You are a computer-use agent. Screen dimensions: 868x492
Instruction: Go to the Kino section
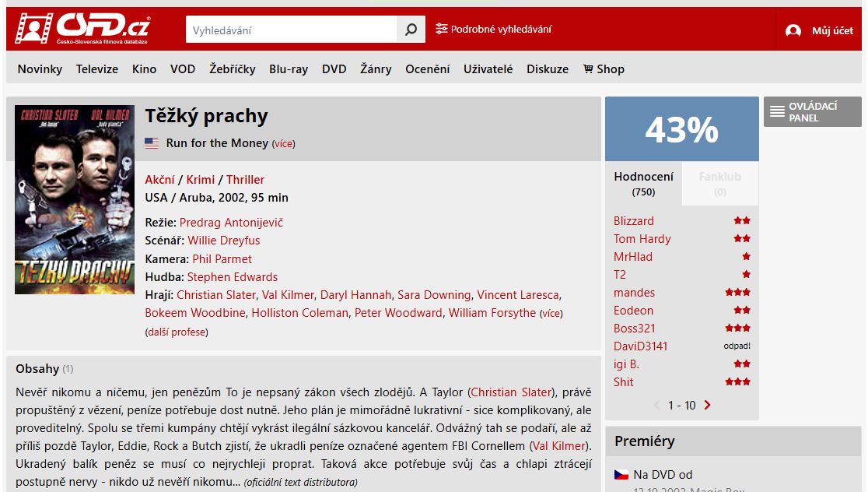144,69
